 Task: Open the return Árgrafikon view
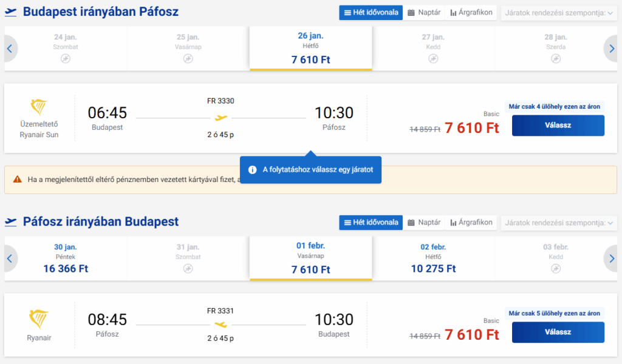(471, 223)
